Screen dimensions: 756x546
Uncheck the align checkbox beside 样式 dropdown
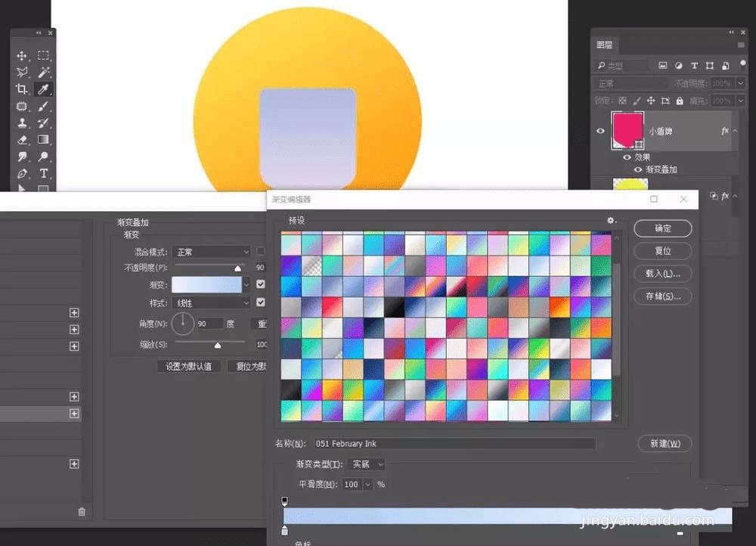coord(261,302)
